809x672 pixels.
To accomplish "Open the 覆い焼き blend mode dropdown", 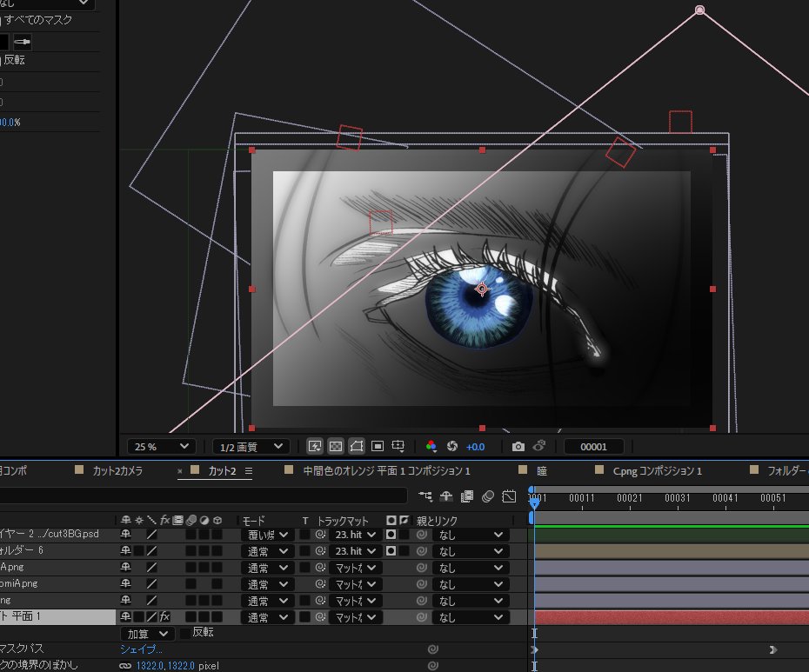I will 267,535.
